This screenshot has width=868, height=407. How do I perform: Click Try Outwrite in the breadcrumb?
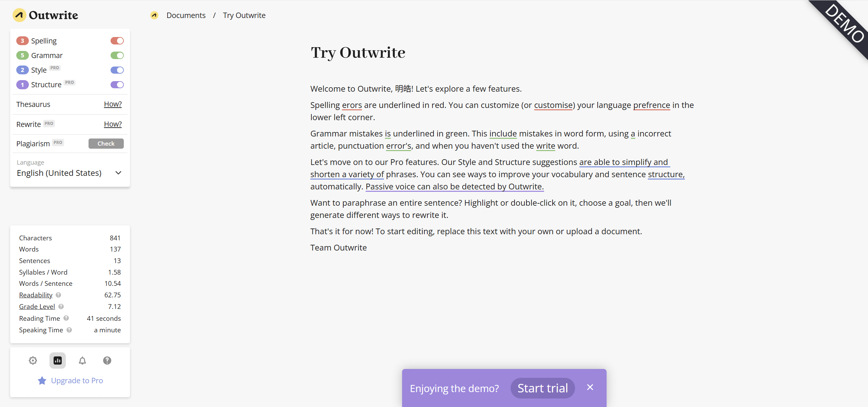(x=244, y=15)
